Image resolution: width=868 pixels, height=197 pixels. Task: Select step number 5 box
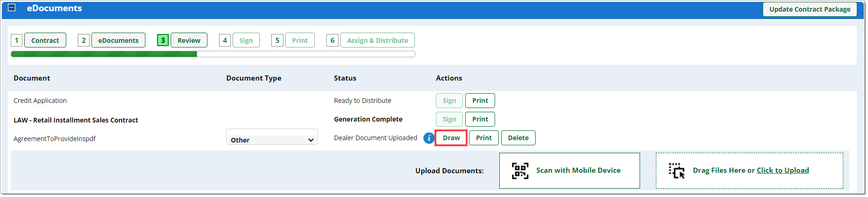277,40
